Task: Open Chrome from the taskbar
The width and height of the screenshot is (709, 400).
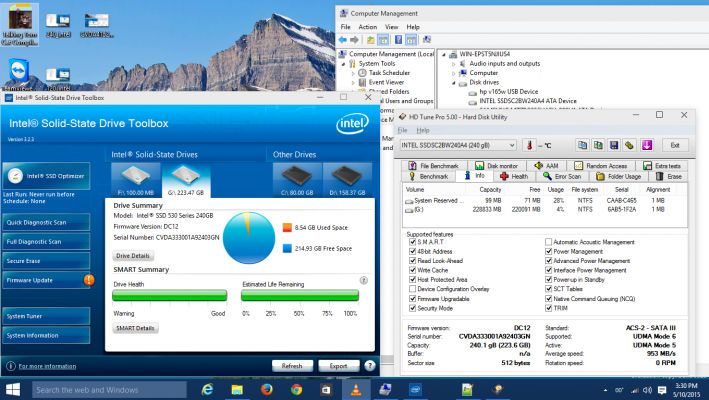Action: [297, 389]
